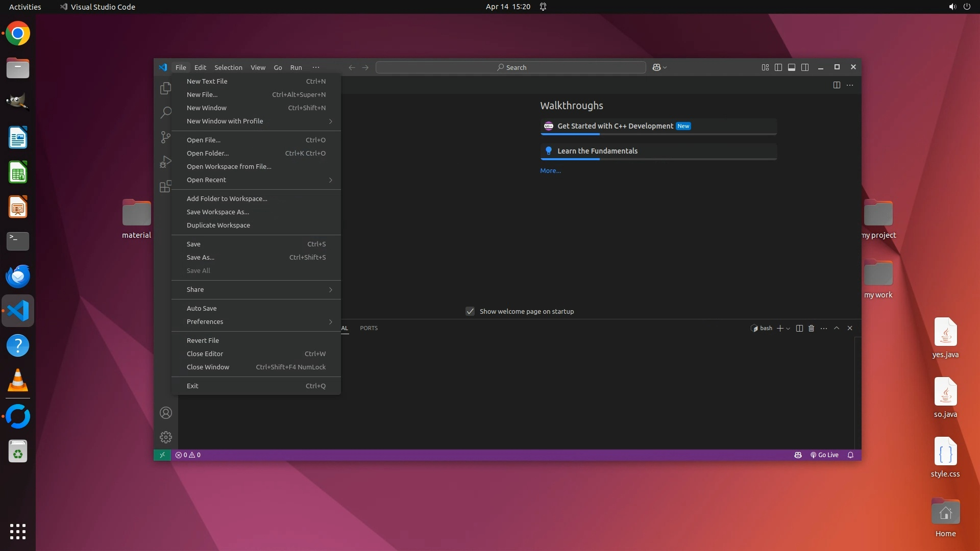Open the Run and Debug icon
This screenshot has width=980, height=551.
165,162
